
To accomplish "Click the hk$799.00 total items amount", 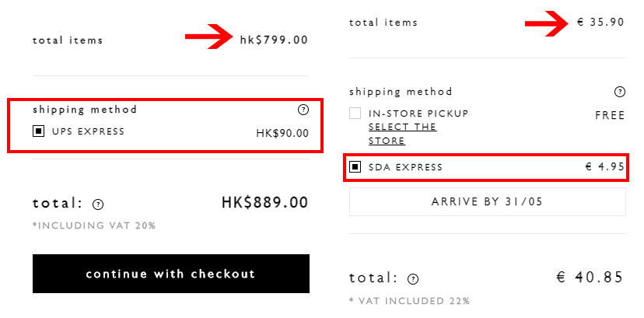I will pos(274,40).
